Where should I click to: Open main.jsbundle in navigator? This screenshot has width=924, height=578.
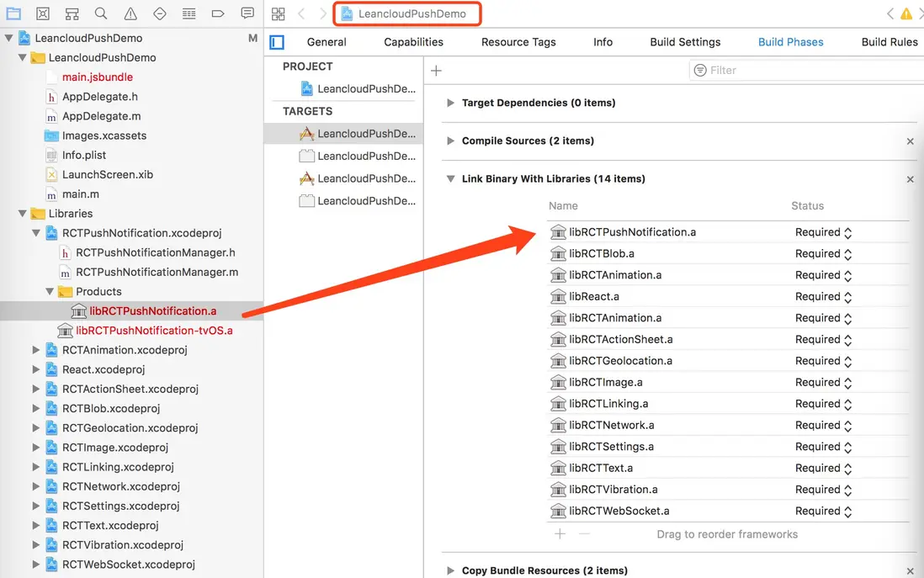pyautogui.click(x=98, y=77)
